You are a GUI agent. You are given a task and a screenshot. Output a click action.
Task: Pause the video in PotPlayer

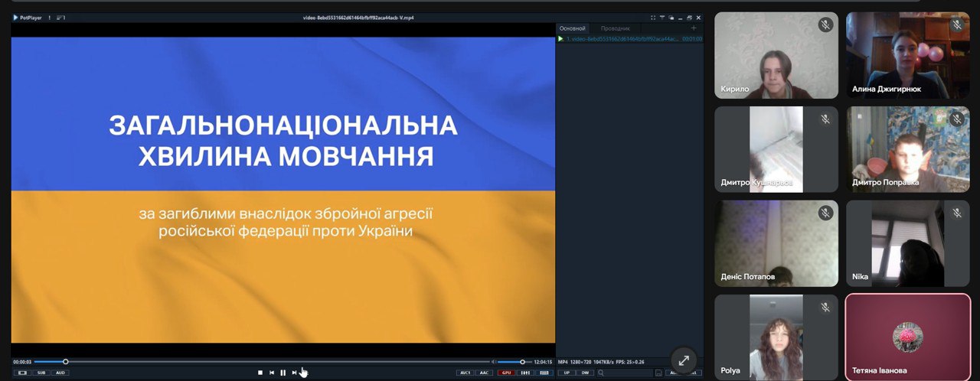coord(283,373)
